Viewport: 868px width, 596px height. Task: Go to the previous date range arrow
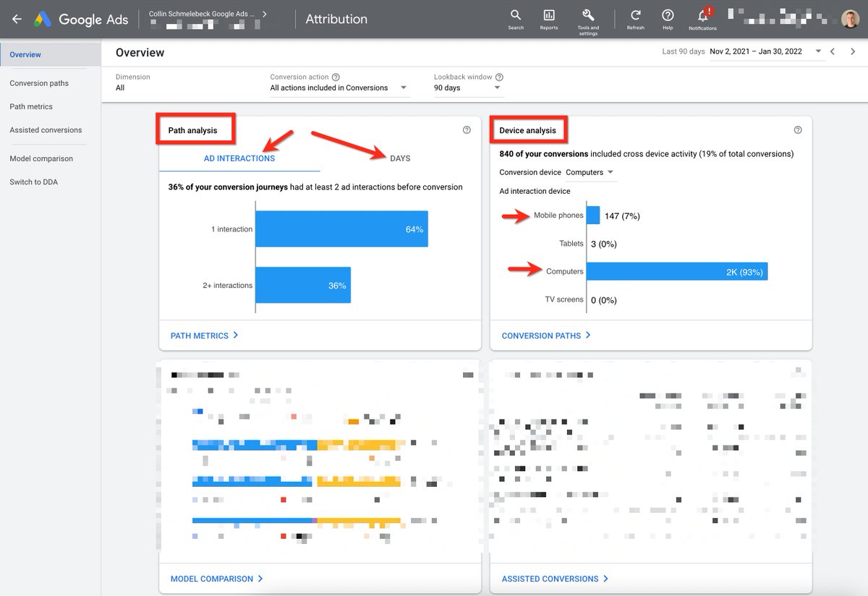833,51
